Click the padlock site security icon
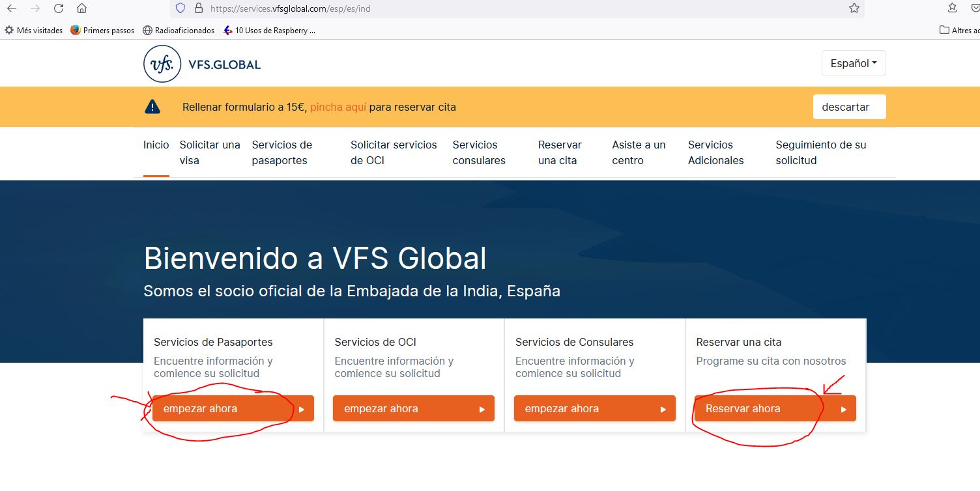This screenshot has height=491, width=980. pyautogui.click(x=199, y=8)
